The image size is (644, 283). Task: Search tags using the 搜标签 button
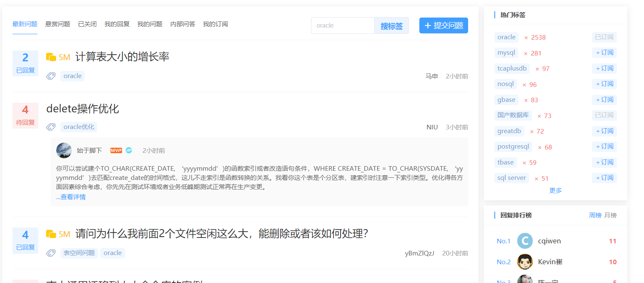tap(391, 25)
